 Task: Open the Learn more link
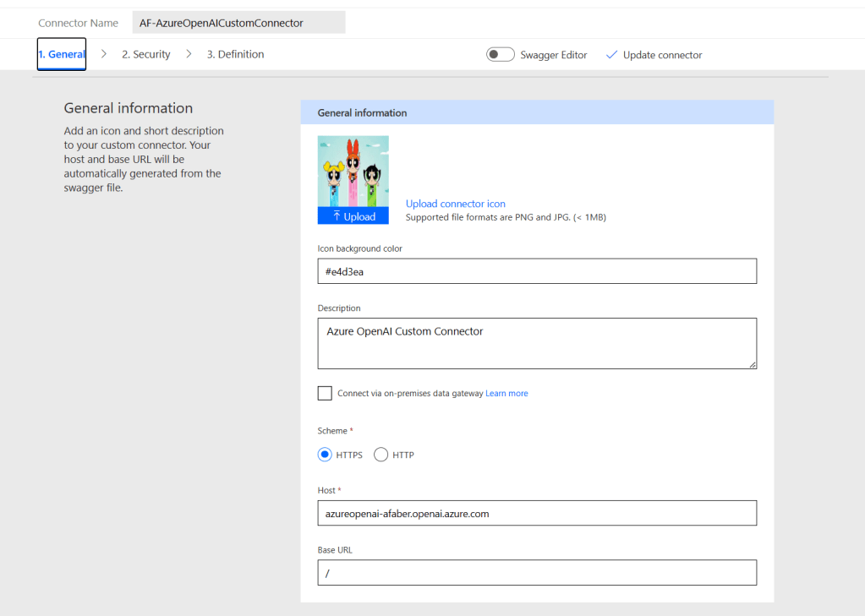pyautogui.click(x=506, y=394)
